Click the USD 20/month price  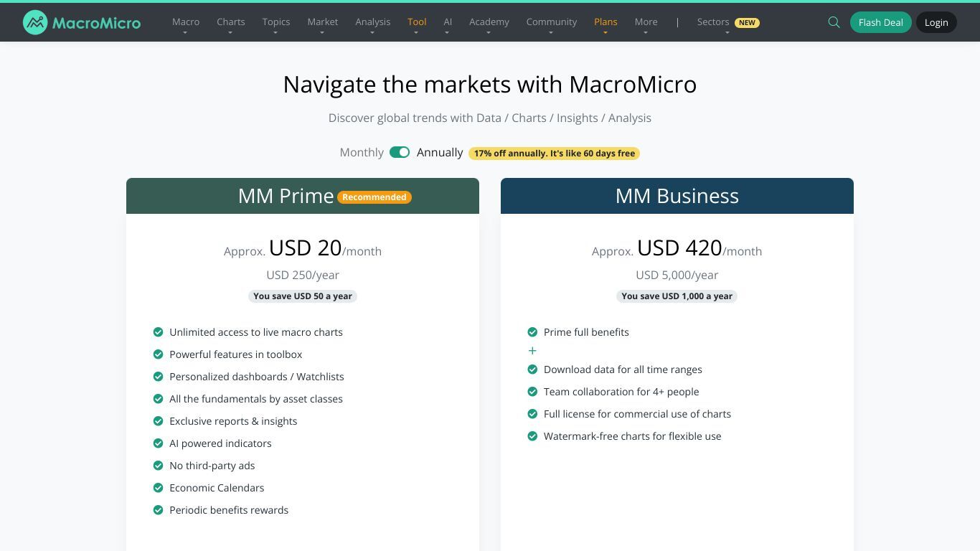tap(303, 248)
